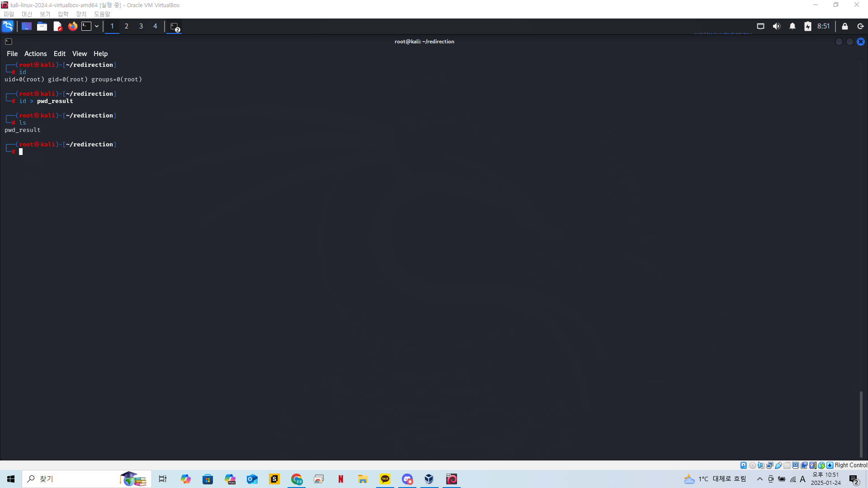
Task: Click the 8:51 panel clock
Action: click(823, 26)
